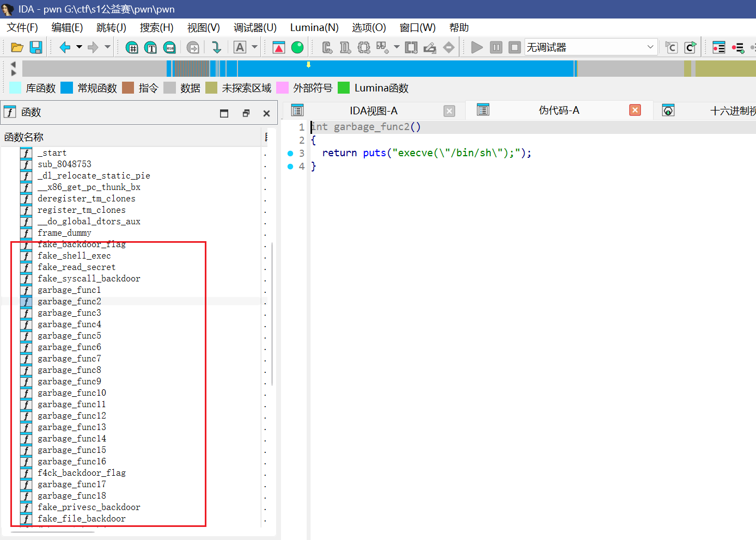Click the yellow marker in navigation band
The width and height of the screenshot is (756, 540).
pos(308,65)
